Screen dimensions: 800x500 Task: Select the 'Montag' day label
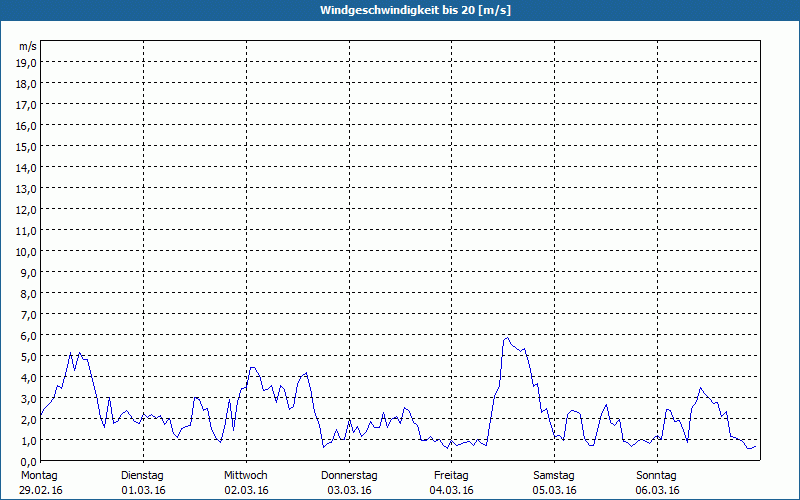coord(39,476)
